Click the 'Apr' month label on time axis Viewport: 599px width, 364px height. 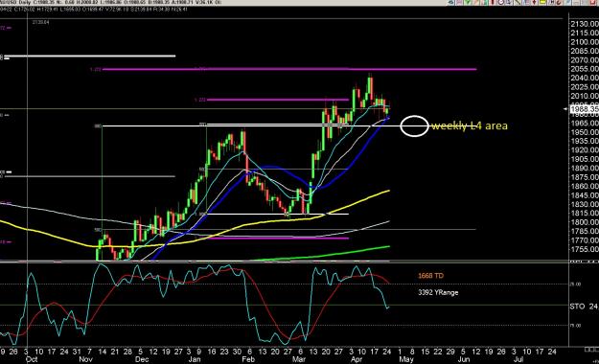pyautogui.click(x=356, y=359)
